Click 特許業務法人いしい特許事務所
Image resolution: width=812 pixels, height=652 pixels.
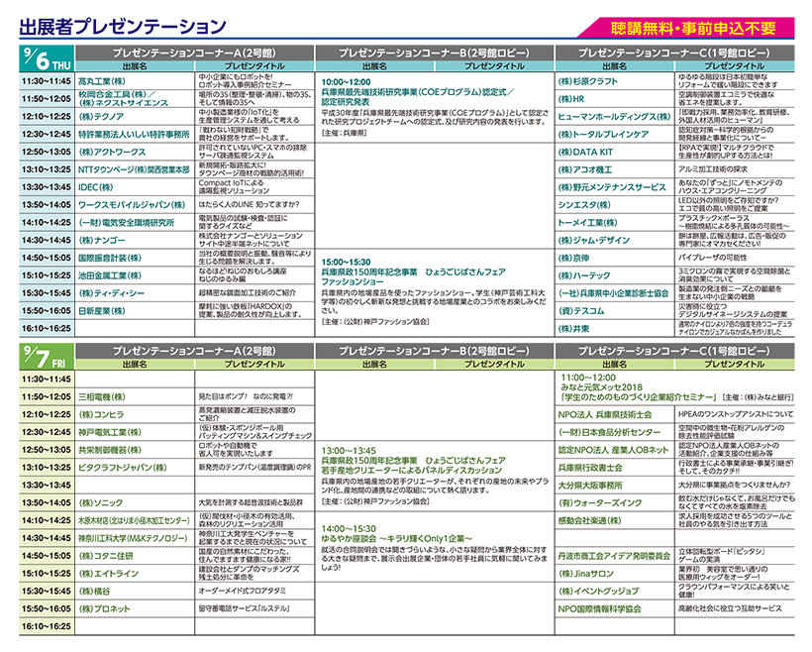pyautogui.click(x=134, y=134)
